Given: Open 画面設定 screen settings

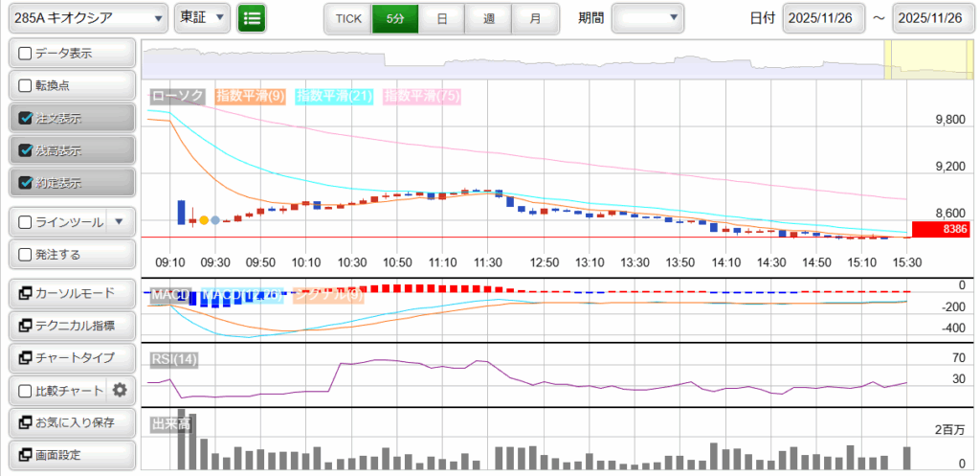Looking at the screenshot, I should pyautogui.click(x=71, y=455).
